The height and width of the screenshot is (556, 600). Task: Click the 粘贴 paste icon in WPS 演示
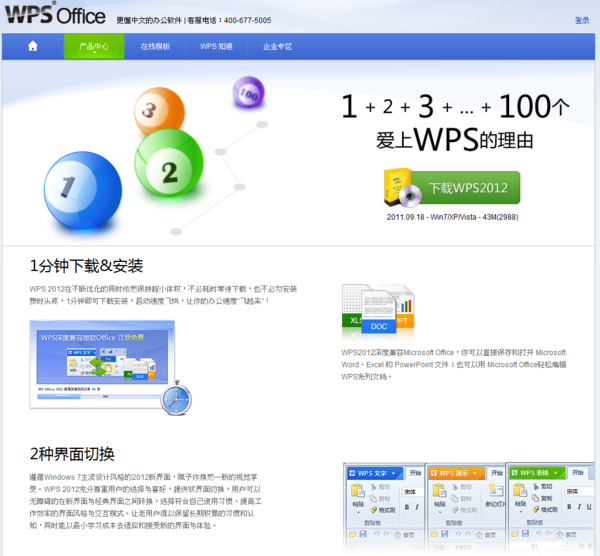pos(440,491)
